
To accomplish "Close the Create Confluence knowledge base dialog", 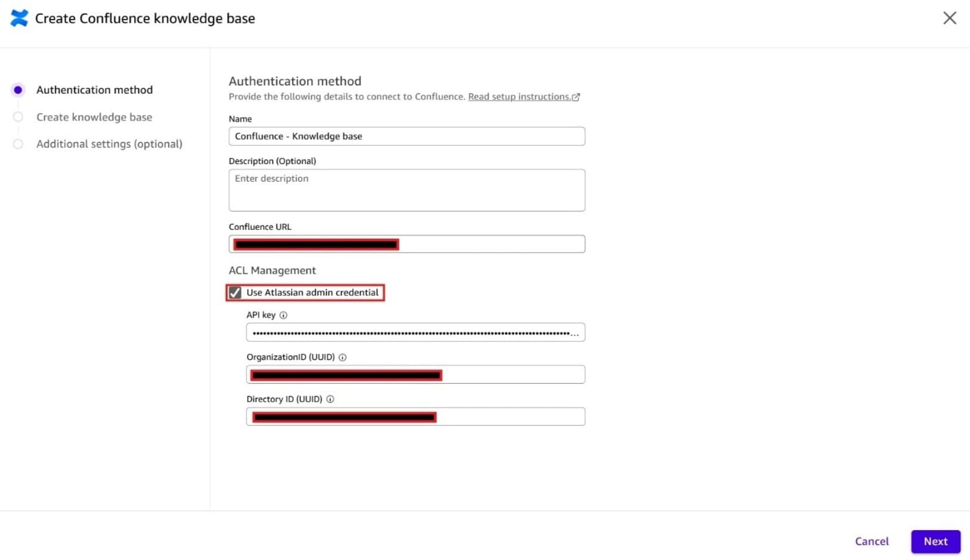I will pyautogui.click(x=950, y=18).
